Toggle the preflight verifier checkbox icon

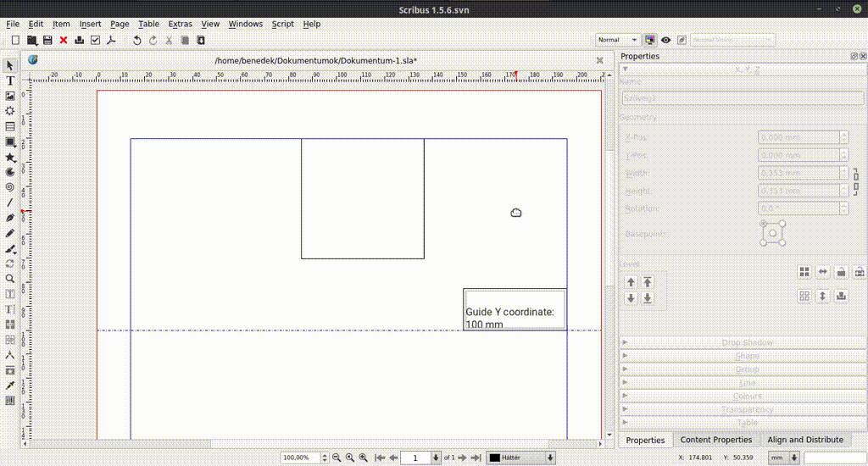(95, 40)
